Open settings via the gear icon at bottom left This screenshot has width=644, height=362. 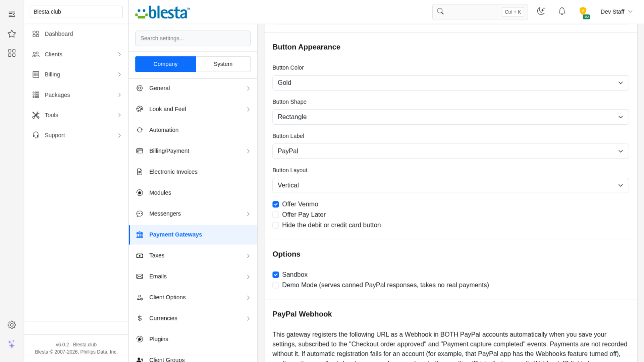12,325
